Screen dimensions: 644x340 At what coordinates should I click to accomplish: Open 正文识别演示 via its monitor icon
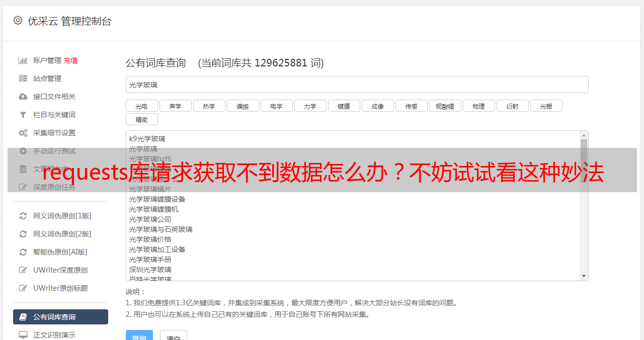(x=23, y=334)
